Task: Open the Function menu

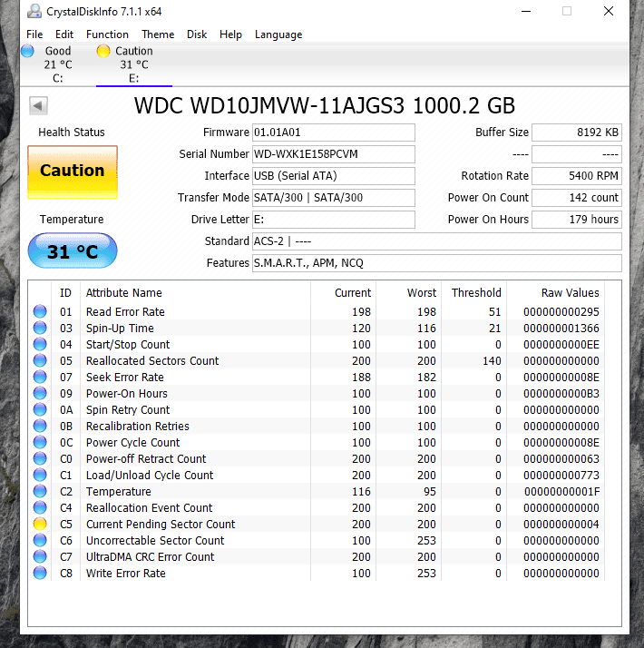Action: (x=107, y=34)
